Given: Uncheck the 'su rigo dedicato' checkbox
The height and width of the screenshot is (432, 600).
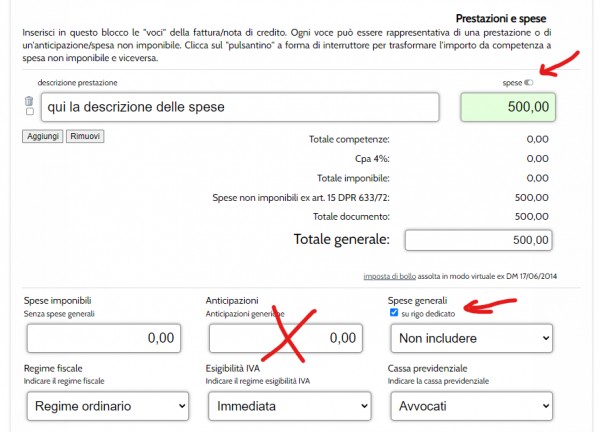Looking at the screenshot, I should (394, 313).
